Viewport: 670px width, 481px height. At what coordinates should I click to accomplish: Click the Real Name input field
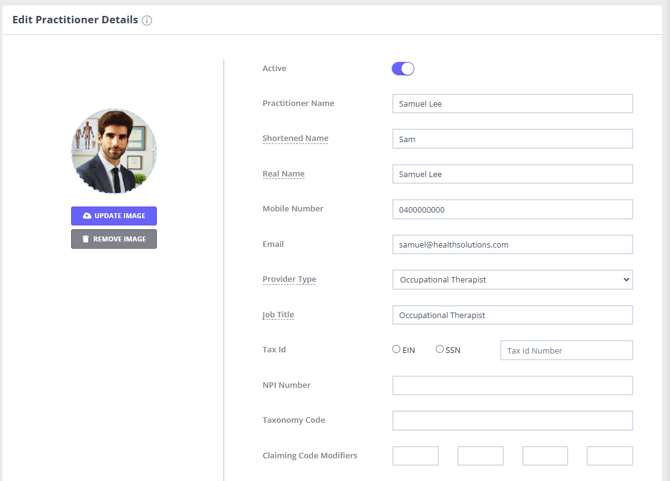[x=512, y=174]
